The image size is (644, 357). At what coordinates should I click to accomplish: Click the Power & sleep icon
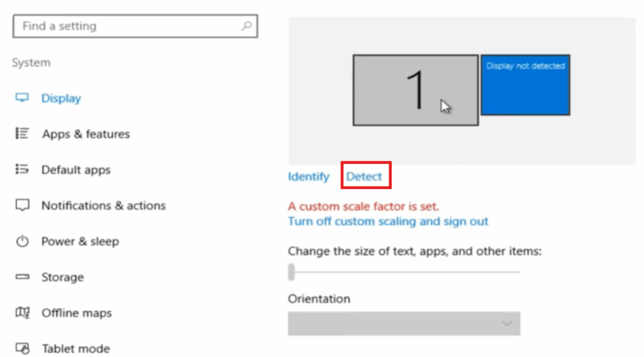point(23,241)
